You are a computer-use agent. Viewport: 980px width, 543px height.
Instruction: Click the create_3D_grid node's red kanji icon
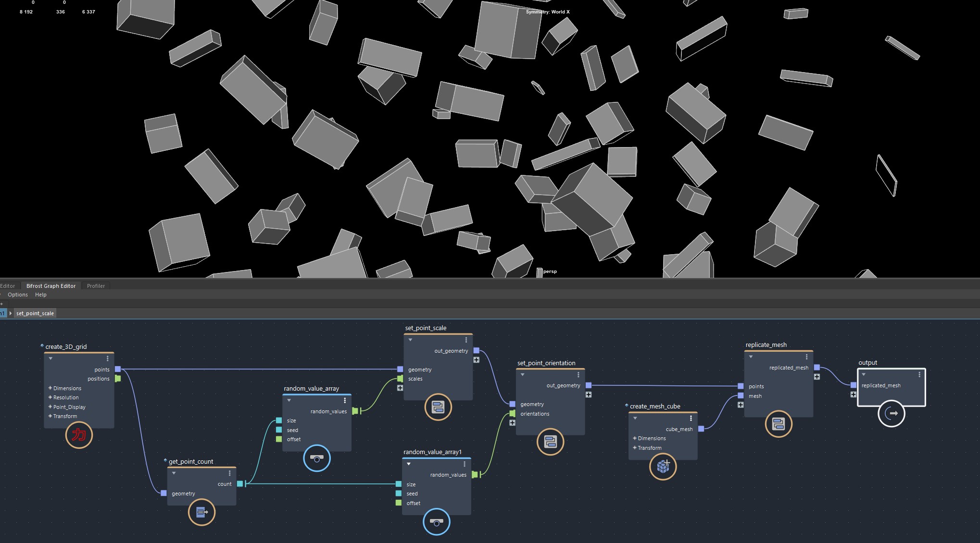(79, 435)
